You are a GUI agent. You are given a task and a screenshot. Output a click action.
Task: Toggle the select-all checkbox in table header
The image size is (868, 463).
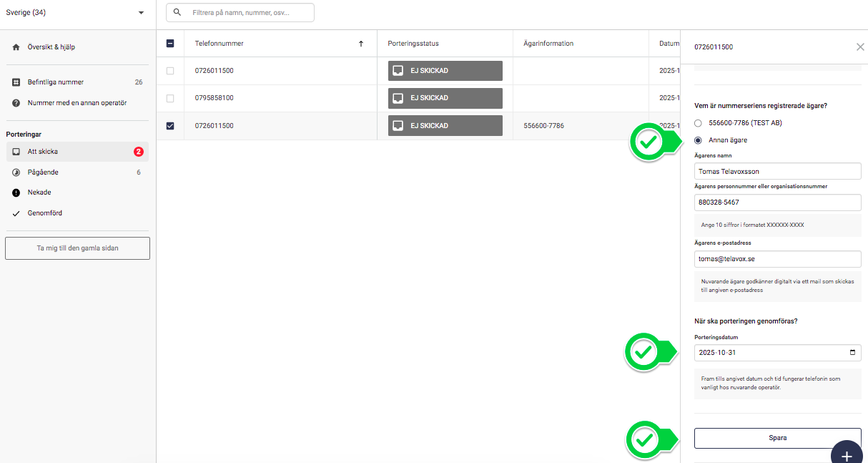pos(170,44)
